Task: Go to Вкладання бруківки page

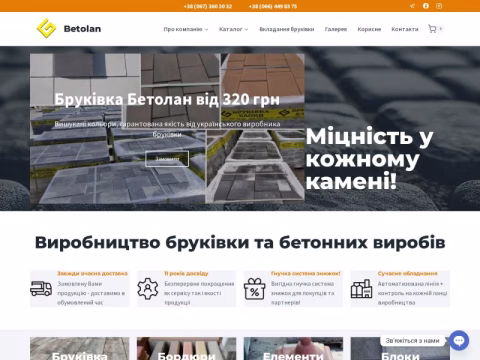Action: tap(287, 29)
